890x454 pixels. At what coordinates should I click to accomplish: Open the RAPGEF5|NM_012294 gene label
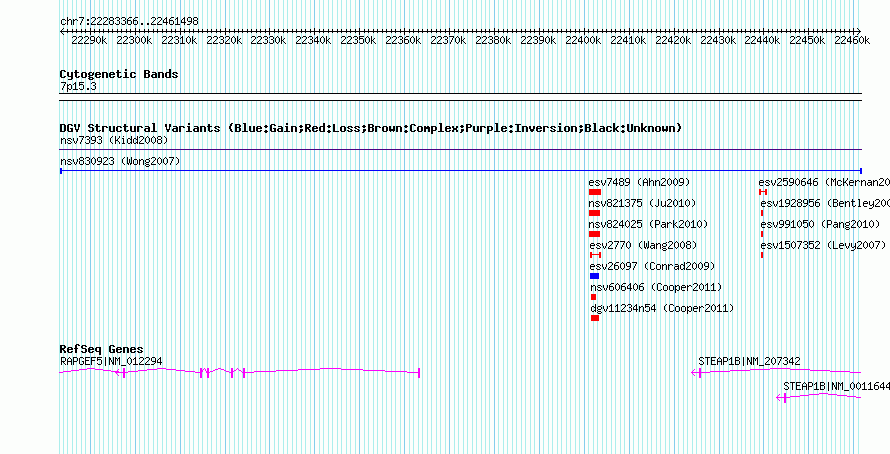111,361
